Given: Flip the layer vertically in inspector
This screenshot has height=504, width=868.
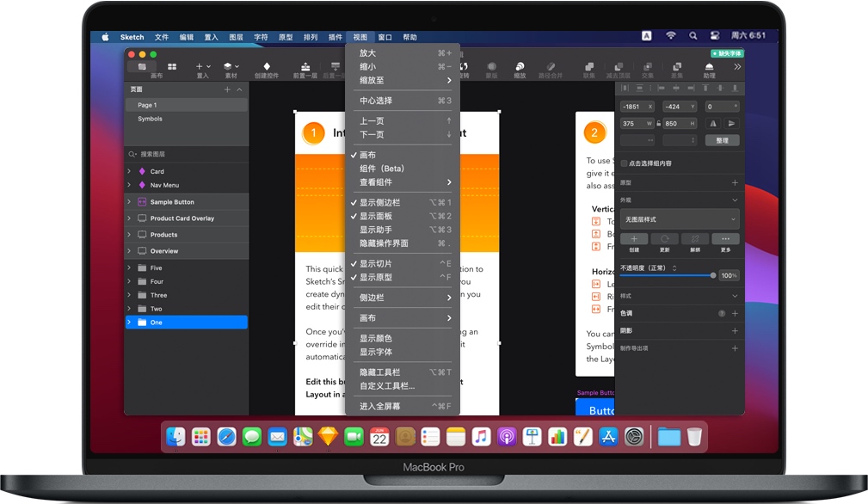Looking at the screenshot, I should point(731,123).
